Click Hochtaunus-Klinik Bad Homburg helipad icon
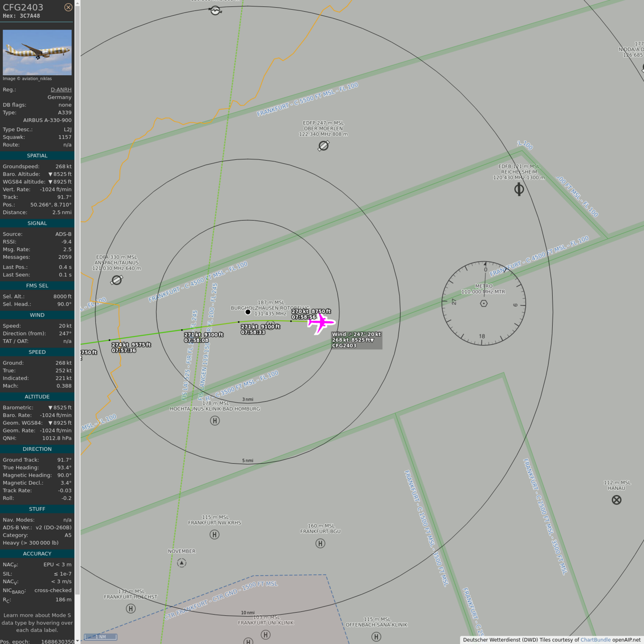The width and height of the screenshot is (644, 644). (x=215, y=421)
